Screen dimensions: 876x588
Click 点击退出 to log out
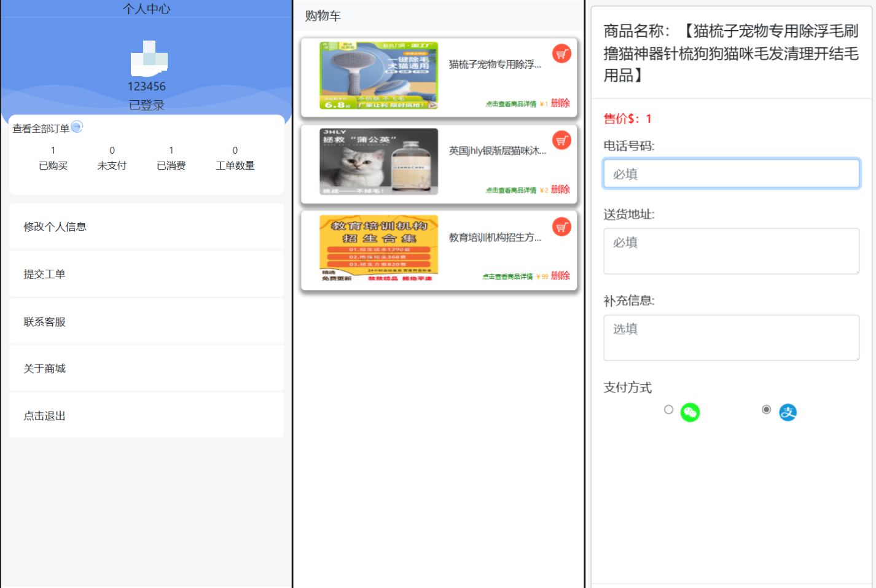point(146,416)
